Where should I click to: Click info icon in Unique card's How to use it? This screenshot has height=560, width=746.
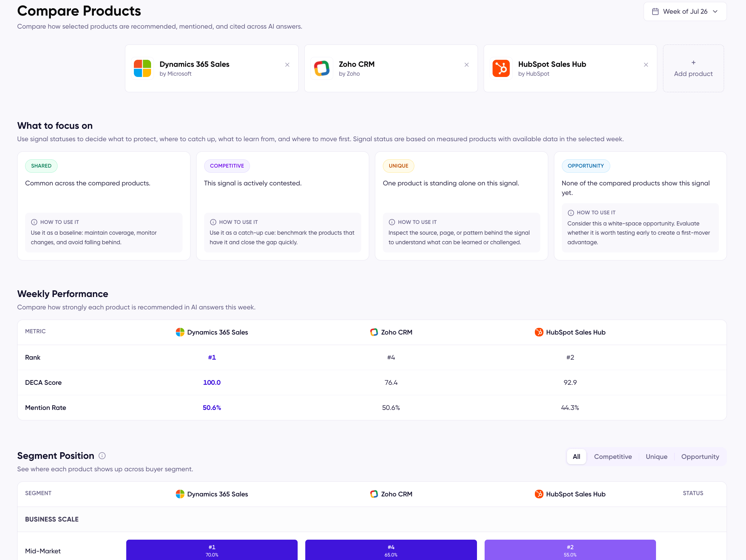click(x=391, y=222)
